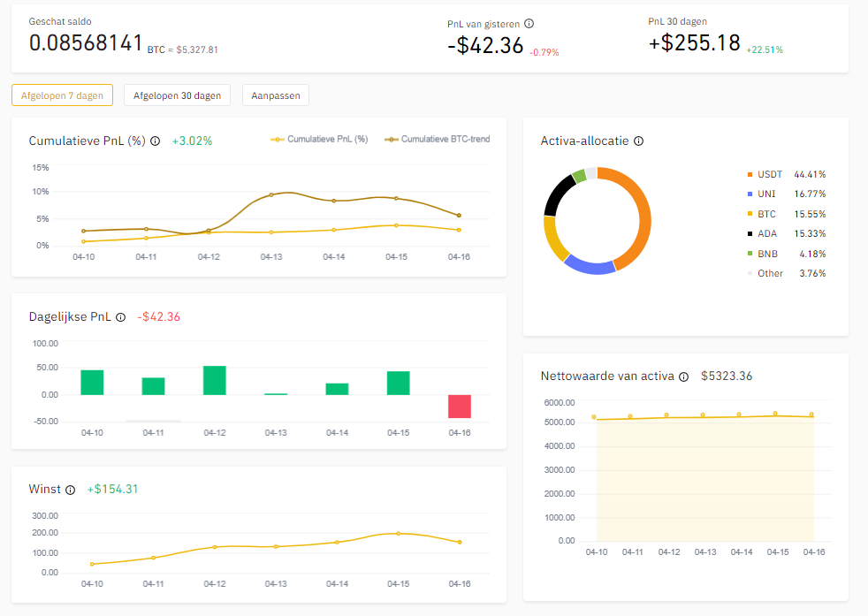
Task: Select UNI in allocation legend
Action: [x=765, y=194]
